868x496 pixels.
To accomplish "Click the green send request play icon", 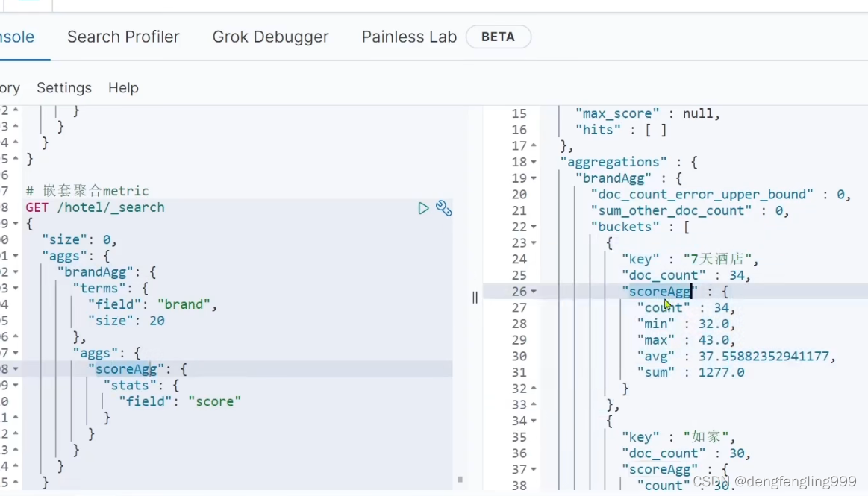I will tap(423, 208).
